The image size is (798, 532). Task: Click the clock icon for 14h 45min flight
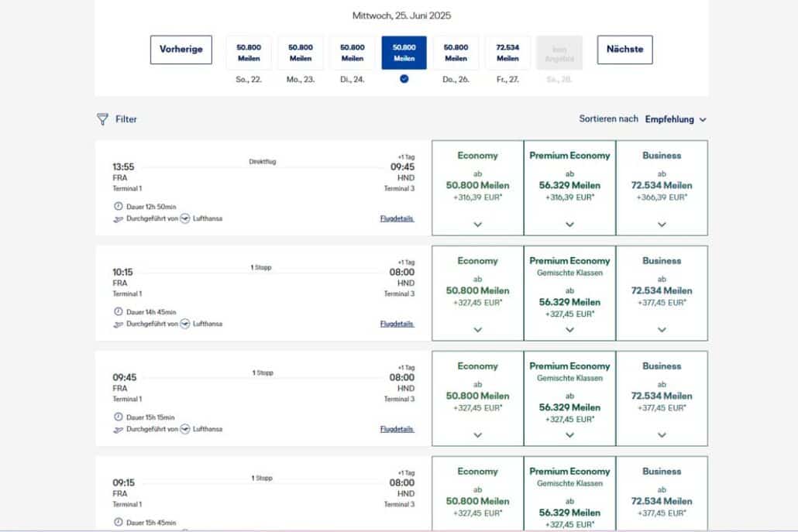click(119, 312)
